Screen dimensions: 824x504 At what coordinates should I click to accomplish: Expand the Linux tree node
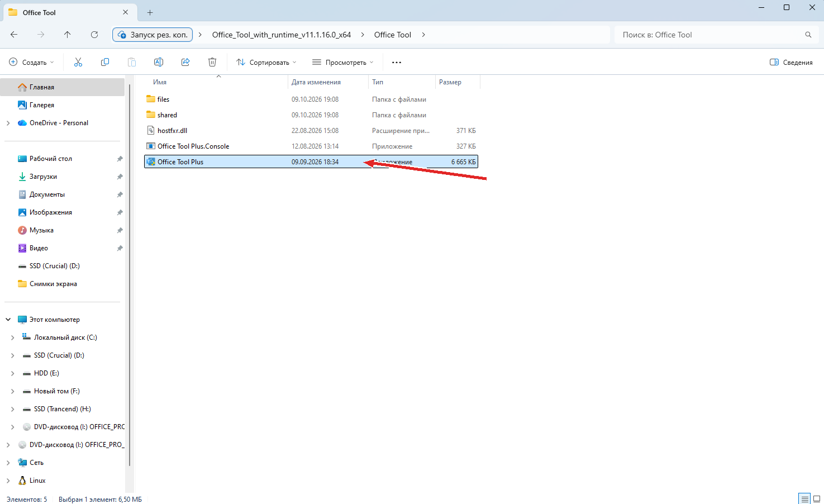tap(8, 481)
